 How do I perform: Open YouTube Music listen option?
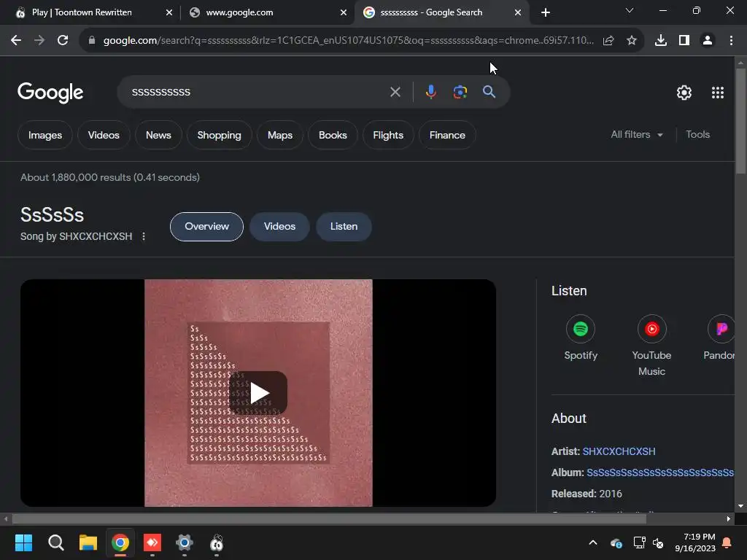click(651, 345)
